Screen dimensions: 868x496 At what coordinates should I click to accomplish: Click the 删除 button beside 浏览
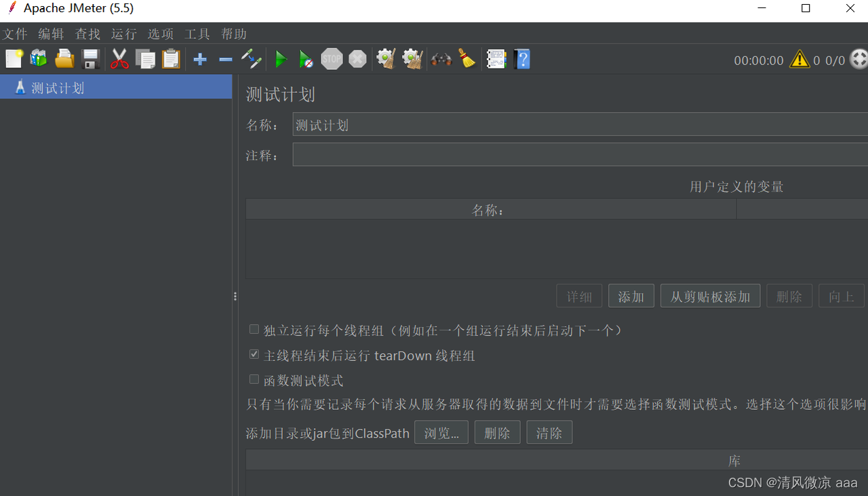(497, 433)
